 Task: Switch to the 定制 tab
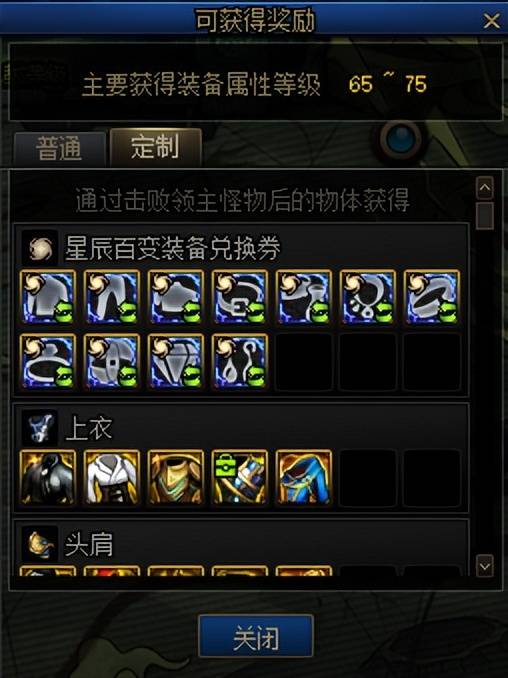pos(156,147)
